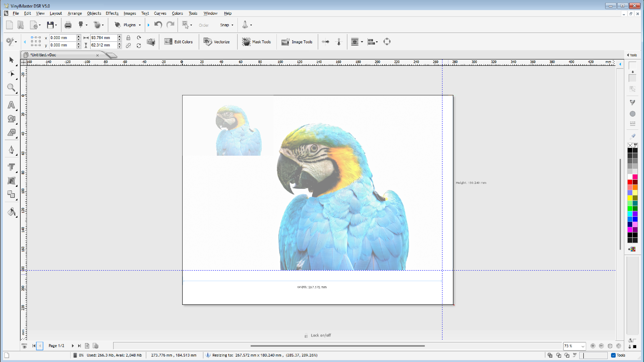Select the eyedropper color picker

coord(633,136)
